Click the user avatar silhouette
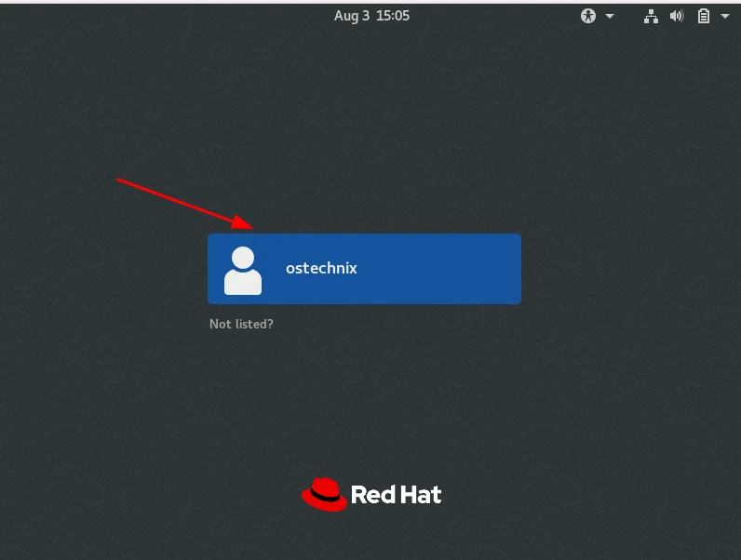Viewport: 741px width, 560px height. 243,270
